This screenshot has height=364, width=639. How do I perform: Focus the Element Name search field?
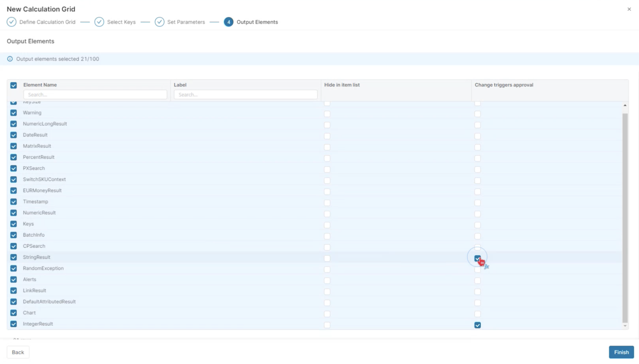(x=95, y=95)
